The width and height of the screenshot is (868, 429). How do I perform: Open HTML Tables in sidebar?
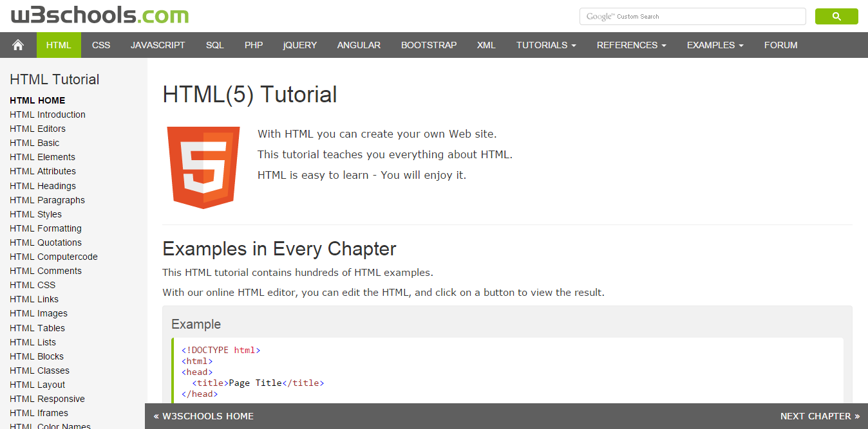[x=37, y=328]
